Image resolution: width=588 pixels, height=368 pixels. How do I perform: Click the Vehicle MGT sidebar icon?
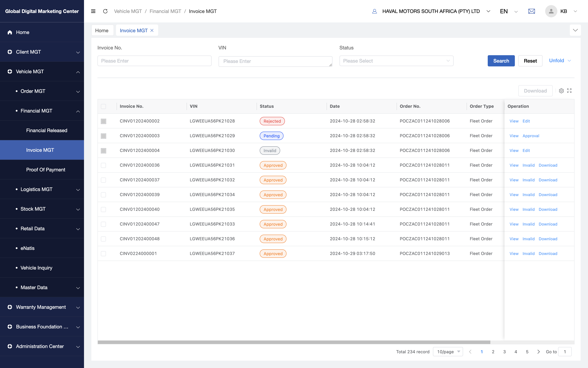click(10, 71)
